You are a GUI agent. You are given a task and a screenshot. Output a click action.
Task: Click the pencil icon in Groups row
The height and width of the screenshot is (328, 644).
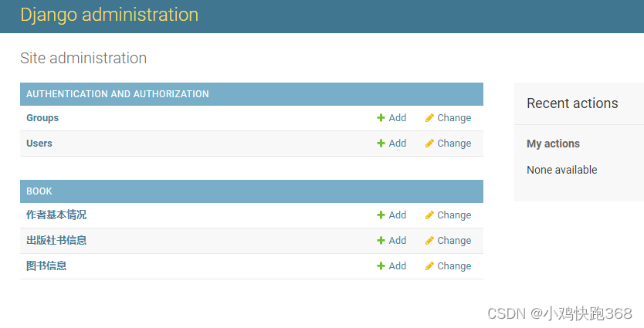[x=429, y=118]
